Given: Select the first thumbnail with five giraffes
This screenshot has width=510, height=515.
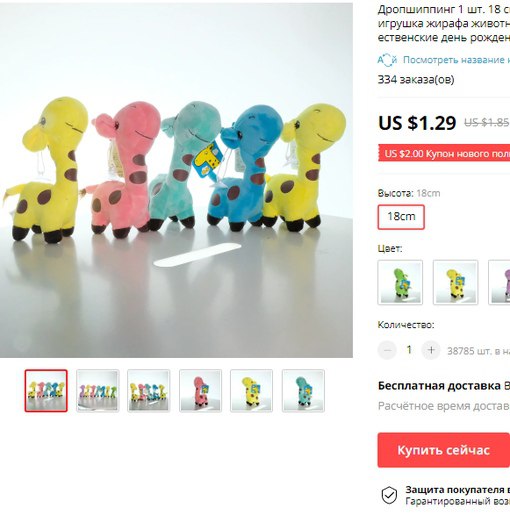Looking at the screenshot, I should tap(46, 391).
